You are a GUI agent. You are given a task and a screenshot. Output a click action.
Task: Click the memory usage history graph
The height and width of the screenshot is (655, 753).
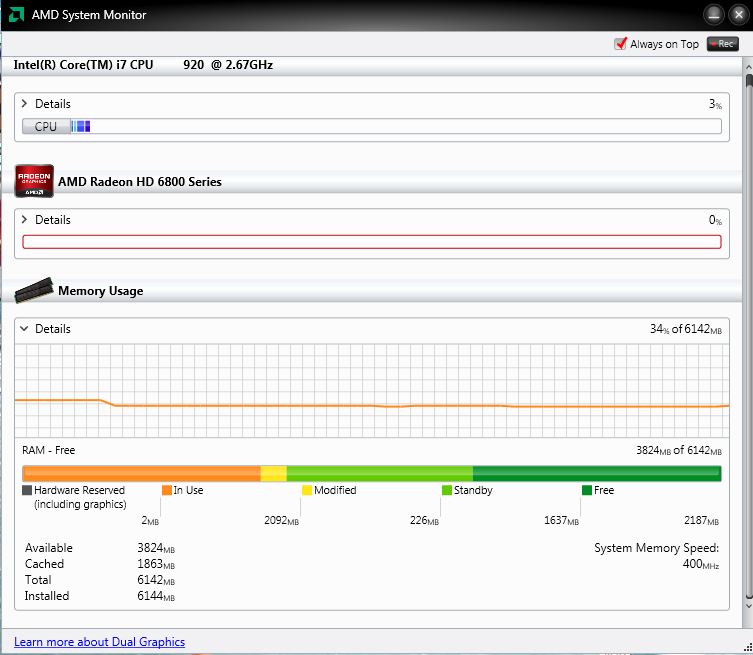(372, 390)
